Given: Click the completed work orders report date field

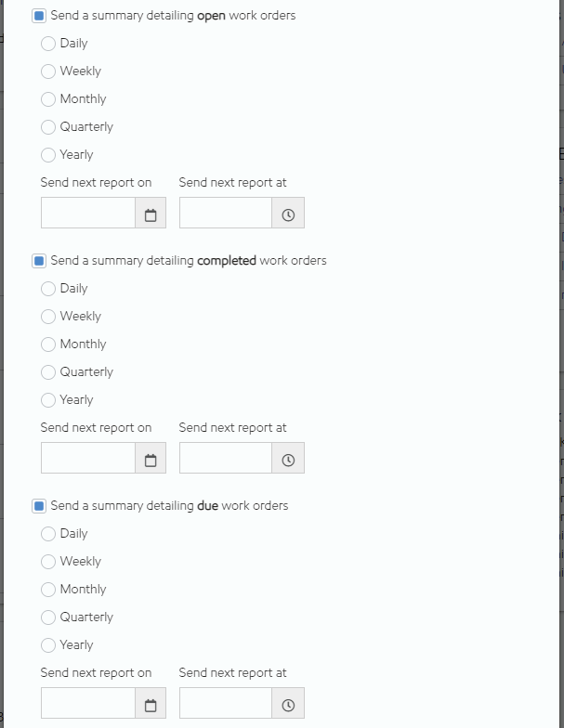Looking at the screenshot, I should tap(88, 459).
